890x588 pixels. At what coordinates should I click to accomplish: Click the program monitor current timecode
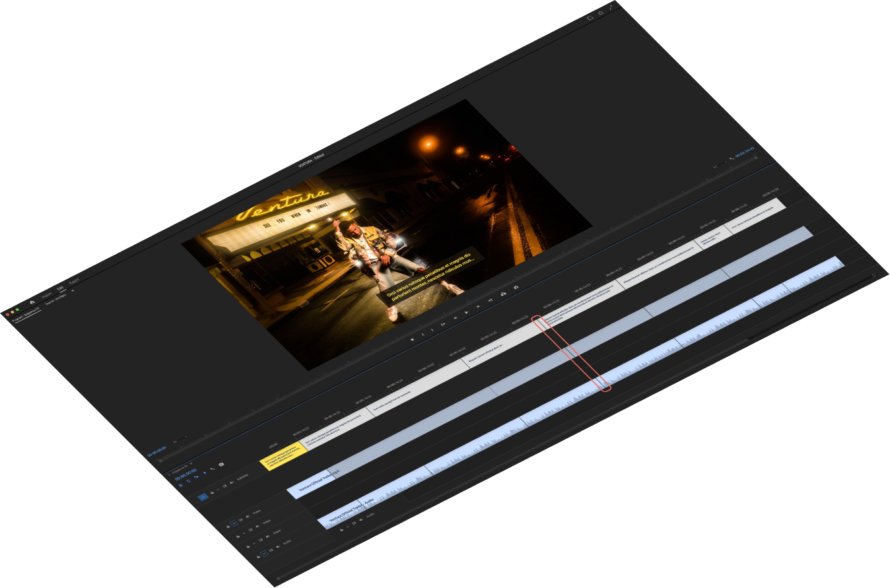pos(157,451)
